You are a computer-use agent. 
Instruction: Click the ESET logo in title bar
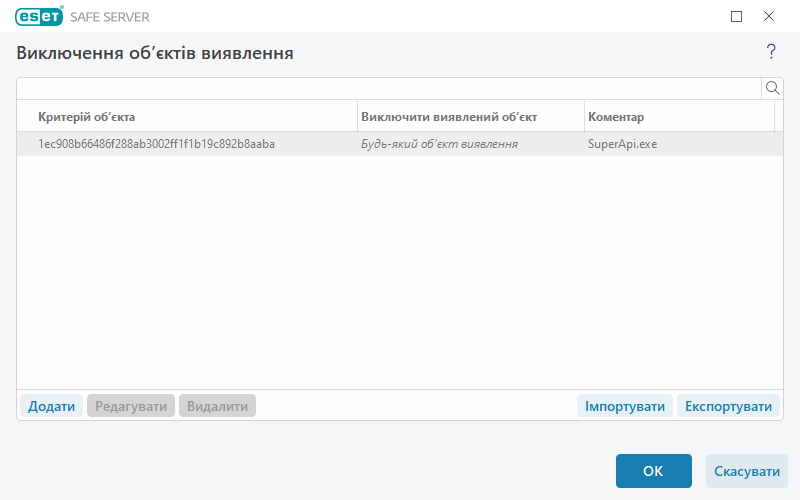[39, 16]
